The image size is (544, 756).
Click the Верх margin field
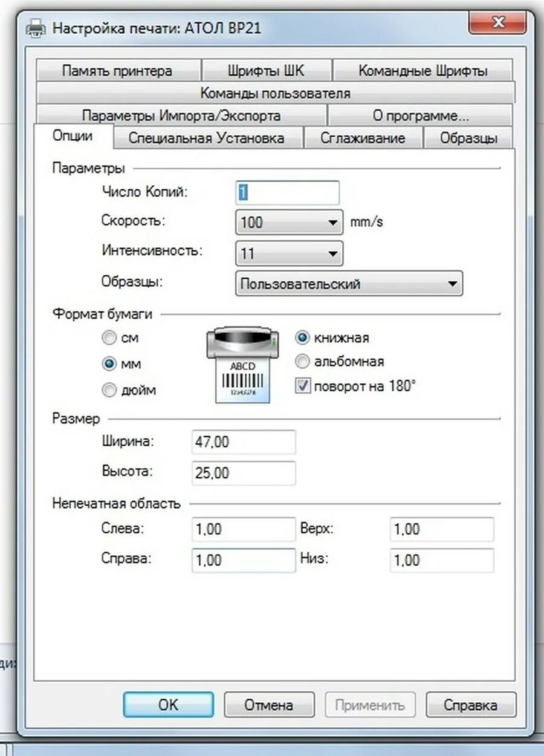[442, 529]
